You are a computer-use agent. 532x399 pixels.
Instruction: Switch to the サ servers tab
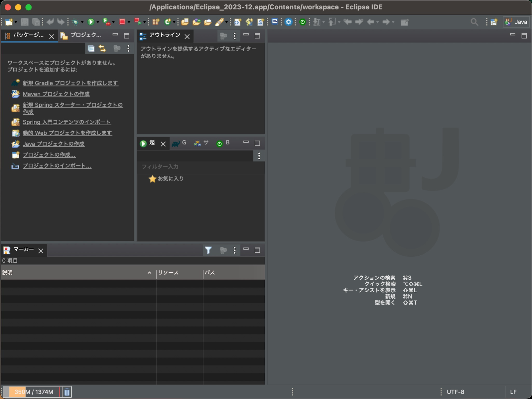click(201, 143)
